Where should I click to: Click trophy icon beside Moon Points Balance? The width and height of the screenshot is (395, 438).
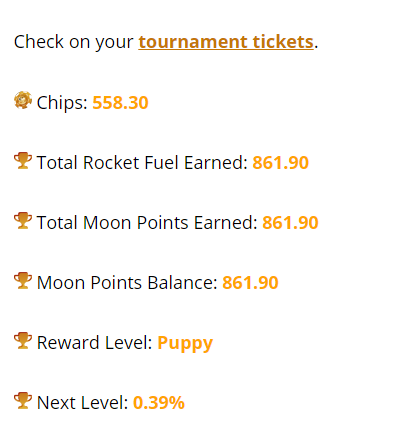(x=23, y=281)
